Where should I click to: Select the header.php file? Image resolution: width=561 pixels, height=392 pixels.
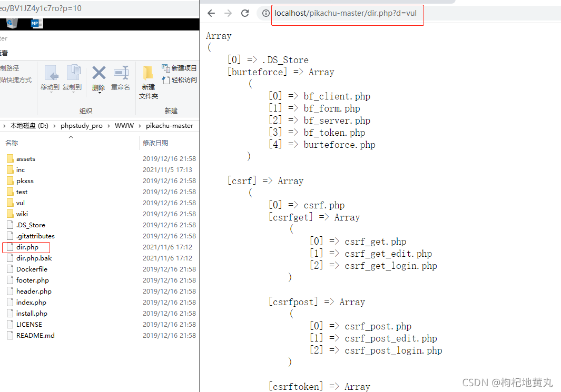pos(34,292)
